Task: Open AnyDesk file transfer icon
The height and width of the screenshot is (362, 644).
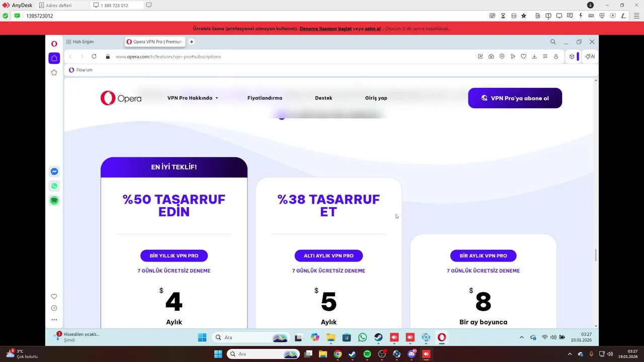Action: click(538, 16)
